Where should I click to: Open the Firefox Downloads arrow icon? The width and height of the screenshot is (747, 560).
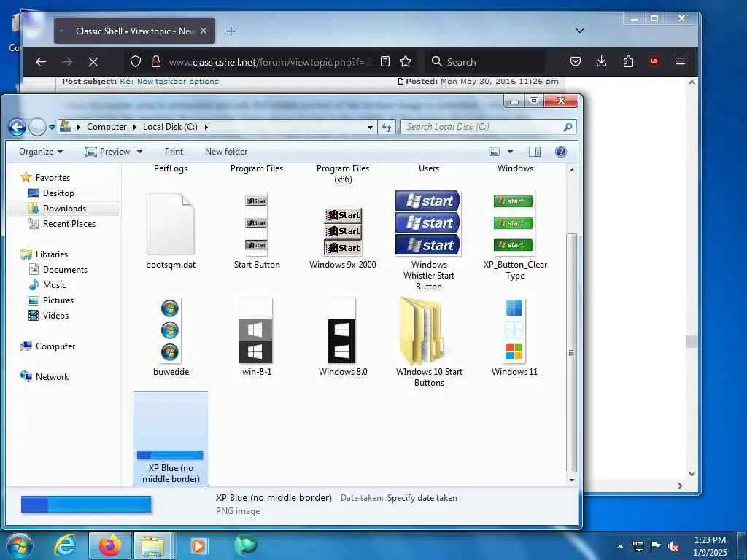point(601,61)
